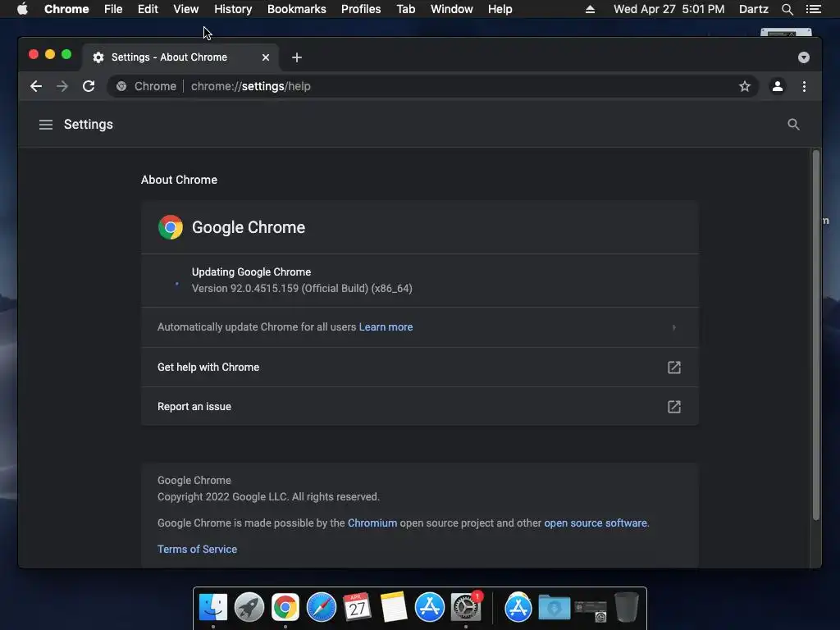Image resolution: width=840 pixels, height=630 pixels.
Task: Open the Chromium project link
Action: [372, 523]
